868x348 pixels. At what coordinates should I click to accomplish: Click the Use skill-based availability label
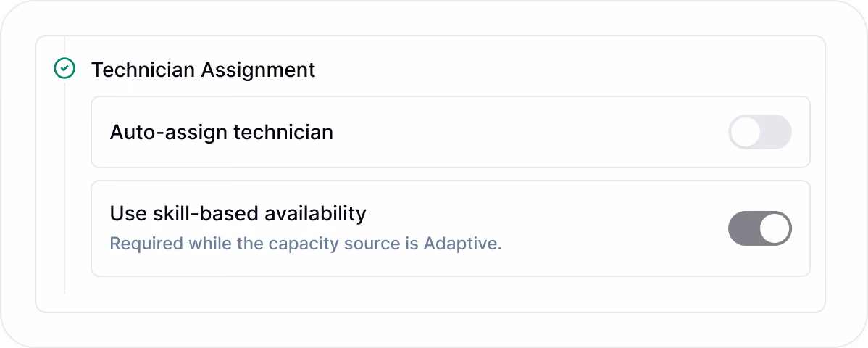238,213
